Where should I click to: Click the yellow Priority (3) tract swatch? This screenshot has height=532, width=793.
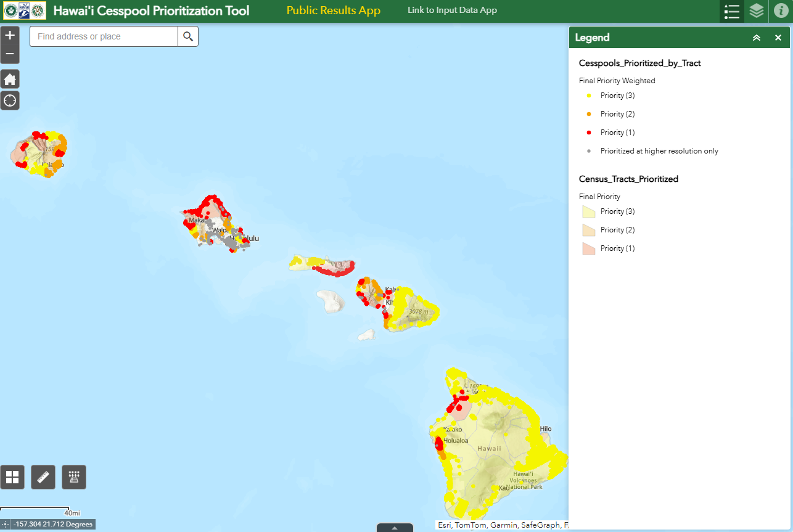[x=588, y=211]
